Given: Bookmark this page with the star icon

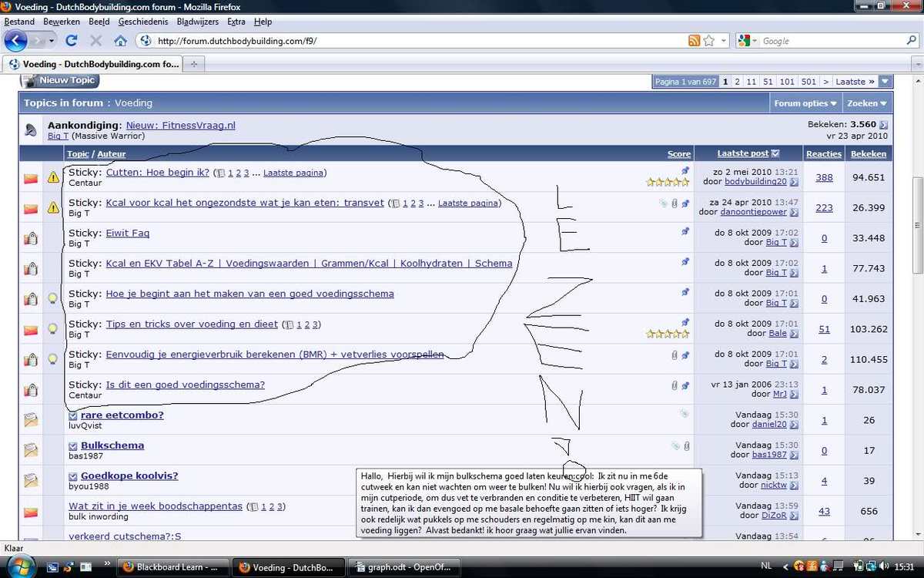Looking at the screenshot, I should (709, 41).
